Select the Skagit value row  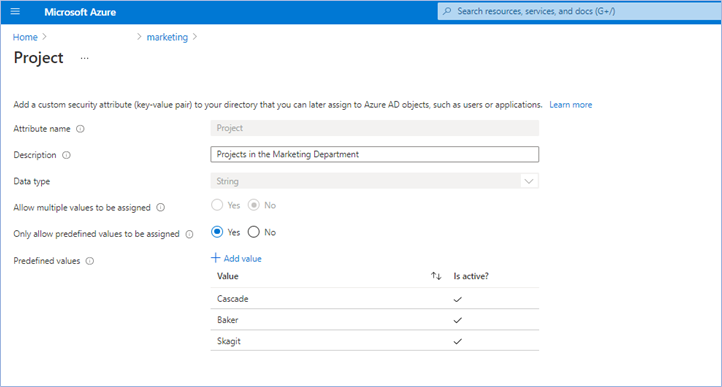[375, 341]
